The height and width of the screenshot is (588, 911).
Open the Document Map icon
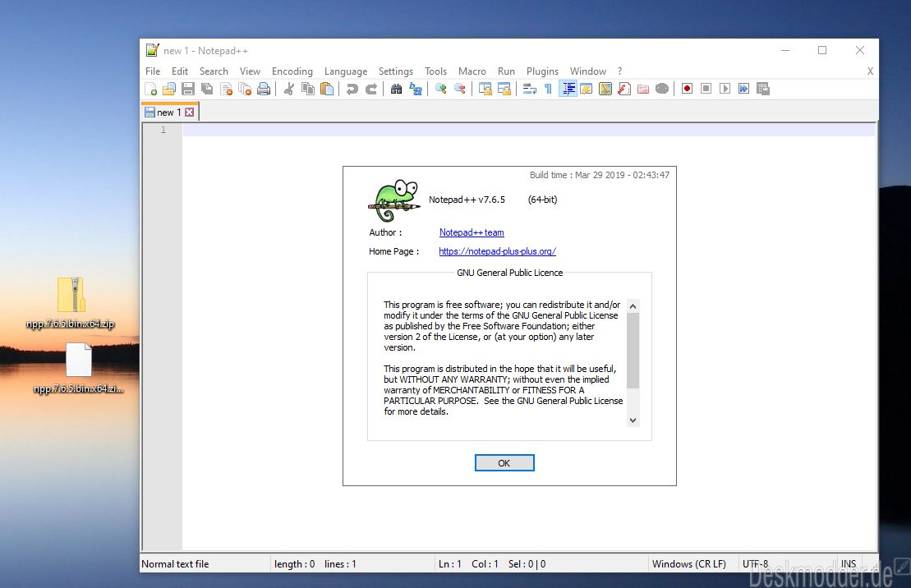coord(605,89)
